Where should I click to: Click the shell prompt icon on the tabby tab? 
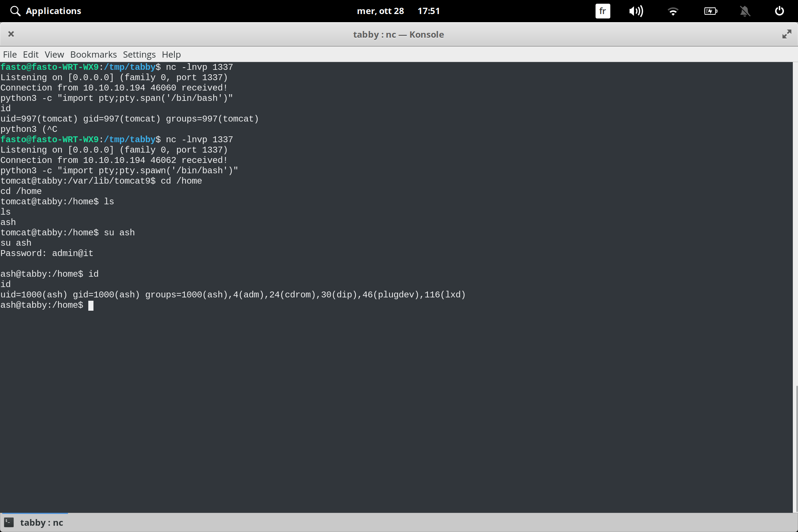click(x=8, y=522)
